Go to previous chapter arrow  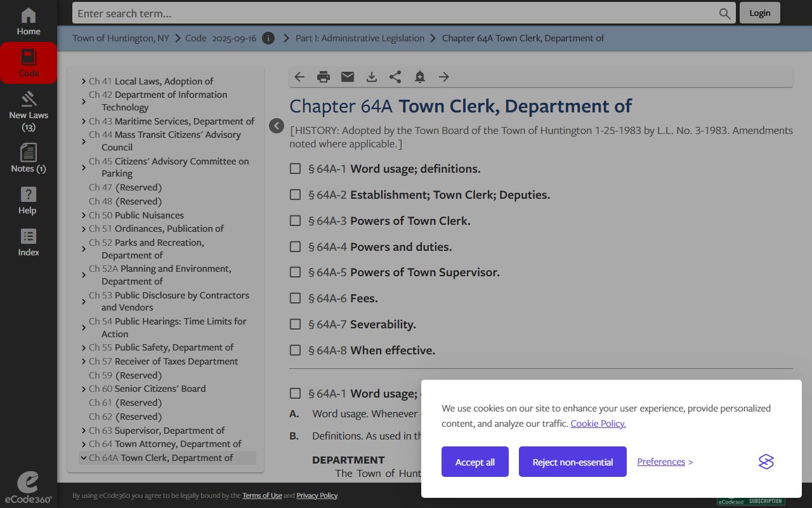[299, 77]
